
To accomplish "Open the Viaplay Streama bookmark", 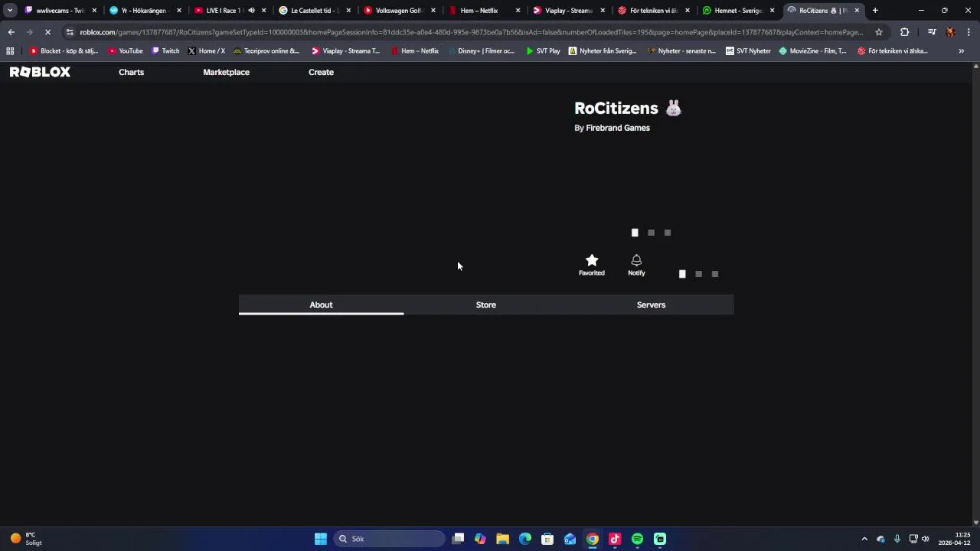I will point(345,51).
